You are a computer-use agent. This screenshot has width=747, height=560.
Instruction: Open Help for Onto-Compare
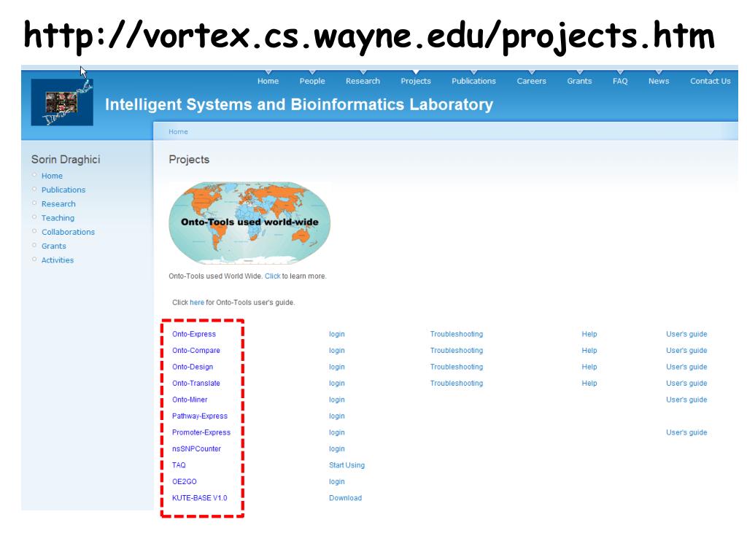(589, 351)
